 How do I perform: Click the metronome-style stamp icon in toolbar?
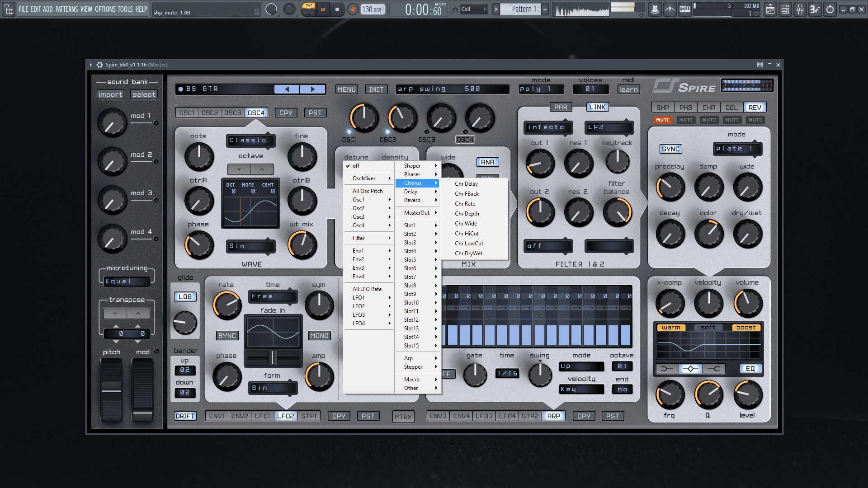pos(655,9)
